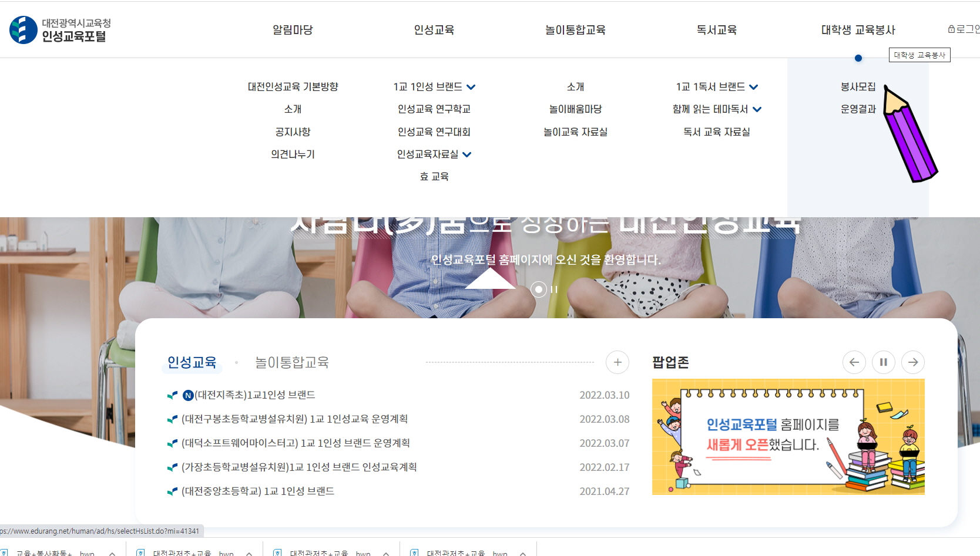Expand the 함께 읽는 테마독서 submenu
The image size is (980, 556).
coord(757,109)
